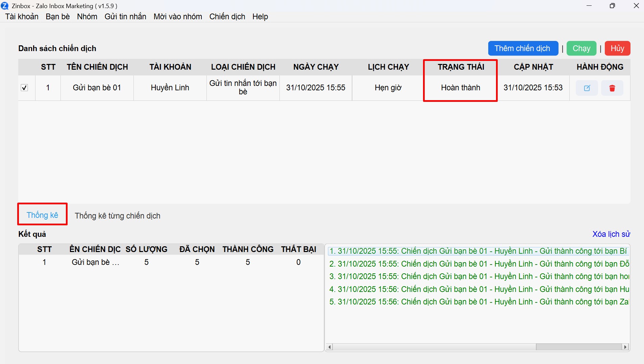Switch to the Thống kê tab
This screenshot has height=364, width=644.
[x=43, y=215]
